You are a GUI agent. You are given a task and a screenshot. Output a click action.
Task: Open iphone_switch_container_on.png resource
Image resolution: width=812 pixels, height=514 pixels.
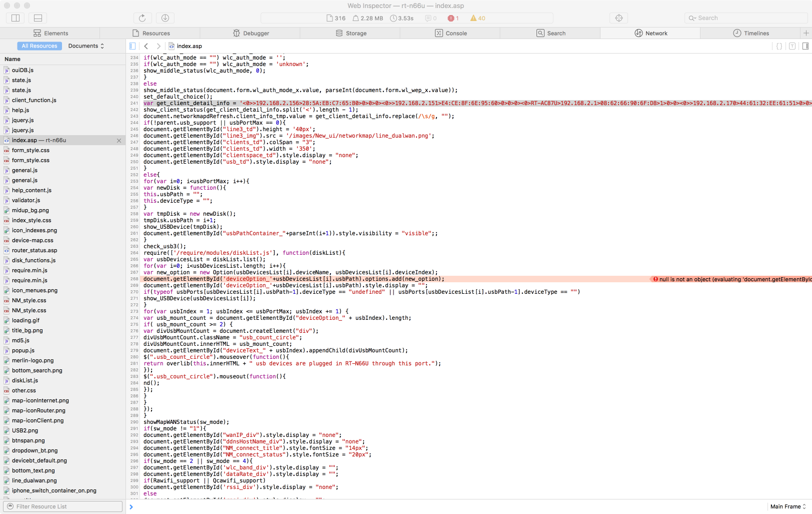62,490
